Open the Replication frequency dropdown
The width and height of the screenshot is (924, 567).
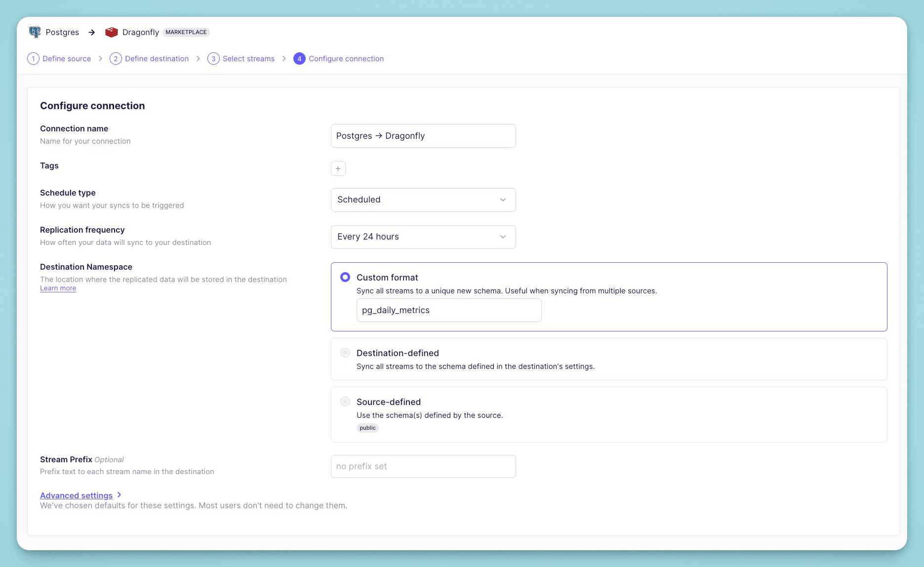tap(423, 237)
